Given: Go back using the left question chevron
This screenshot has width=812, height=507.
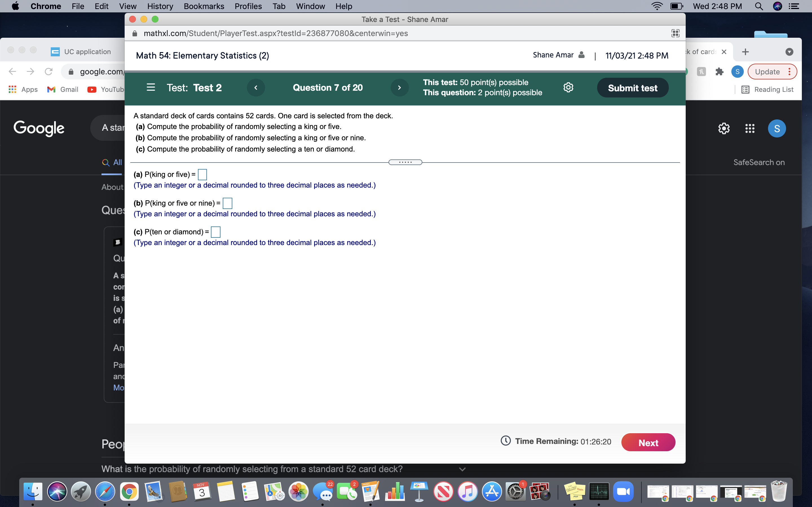Looking at the screenshot, I should click(x=256, y=88).
